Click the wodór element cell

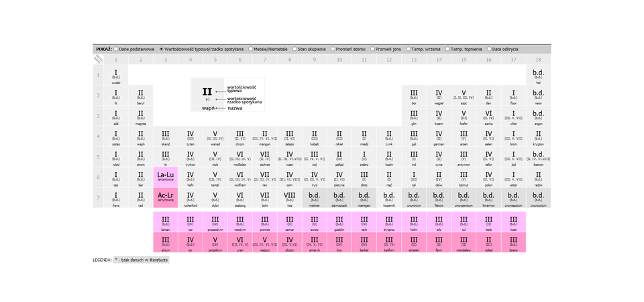point(116,74)
